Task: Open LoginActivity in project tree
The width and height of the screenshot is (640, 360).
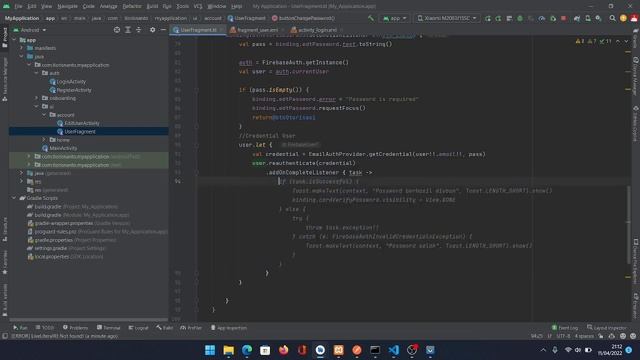Action: click(x=70, y=82)
